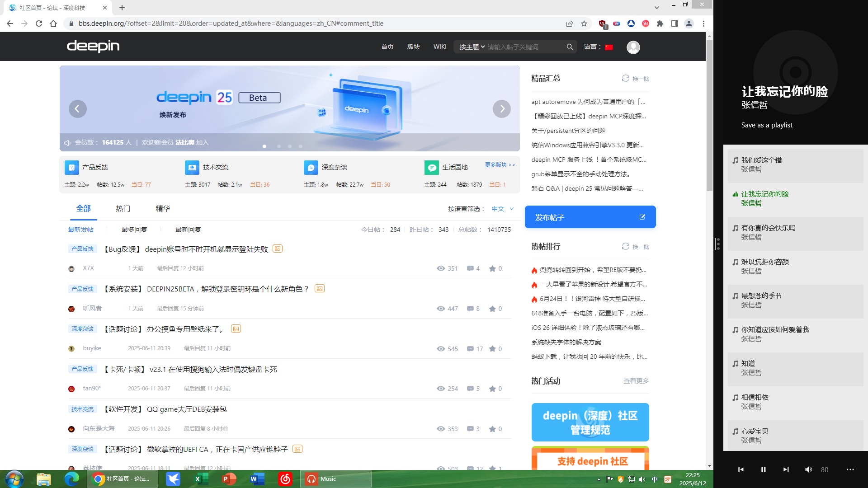868x488 pixels.
Task: Change language via the China flag icon
Action: [609, 47]
